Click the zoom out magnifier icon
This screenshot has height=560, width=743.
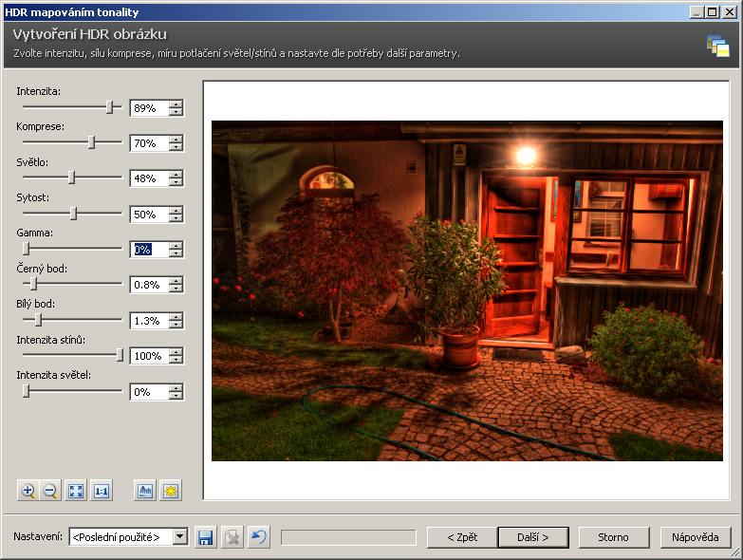click(51, 491)
